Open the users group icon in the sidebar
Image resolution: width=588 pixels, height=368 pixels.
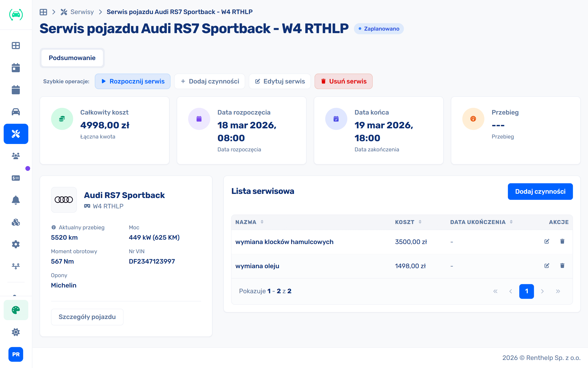pyautogui.click(x=16, y=156)
